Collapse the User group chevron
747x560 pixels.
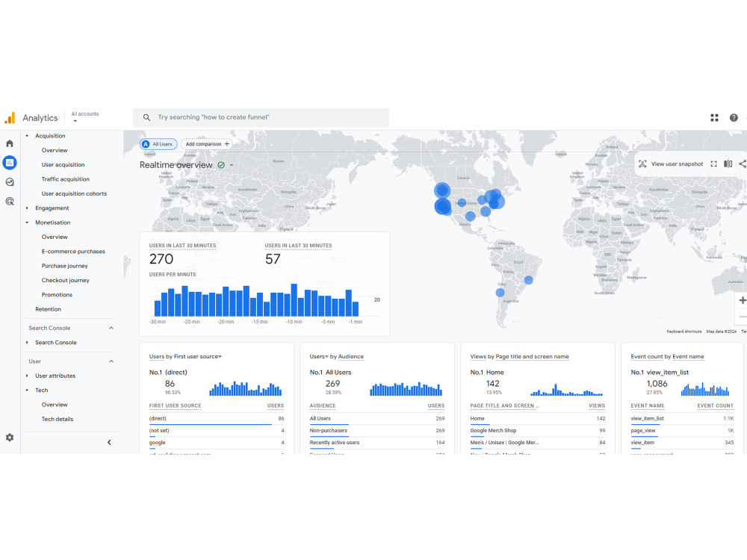111,361
